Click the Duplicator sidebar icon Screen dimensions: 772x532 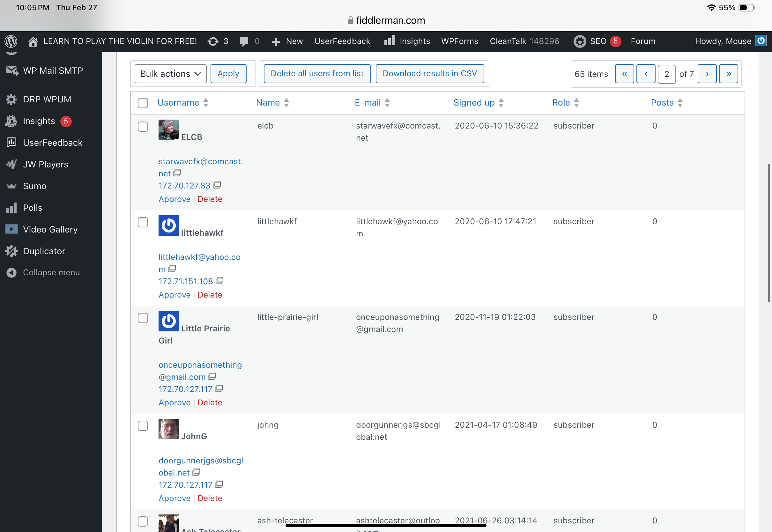click(x=11, y=251)
